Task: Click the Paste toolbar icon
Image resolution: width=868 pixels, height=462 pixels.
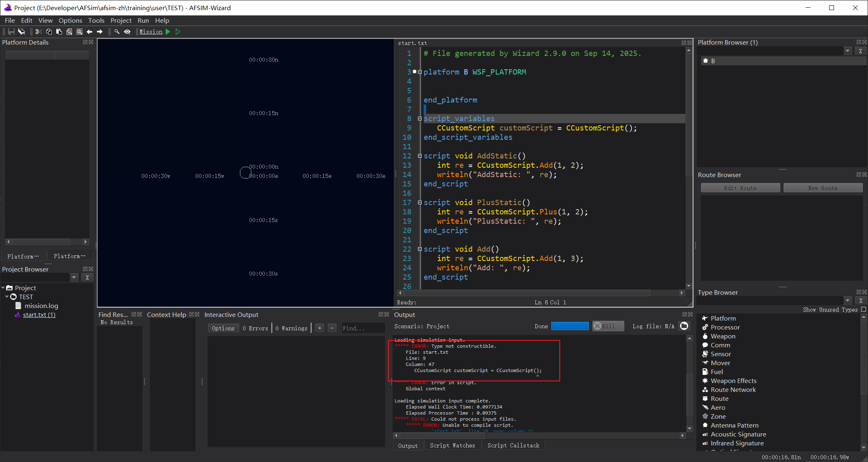Action: (x=59, y=32)
